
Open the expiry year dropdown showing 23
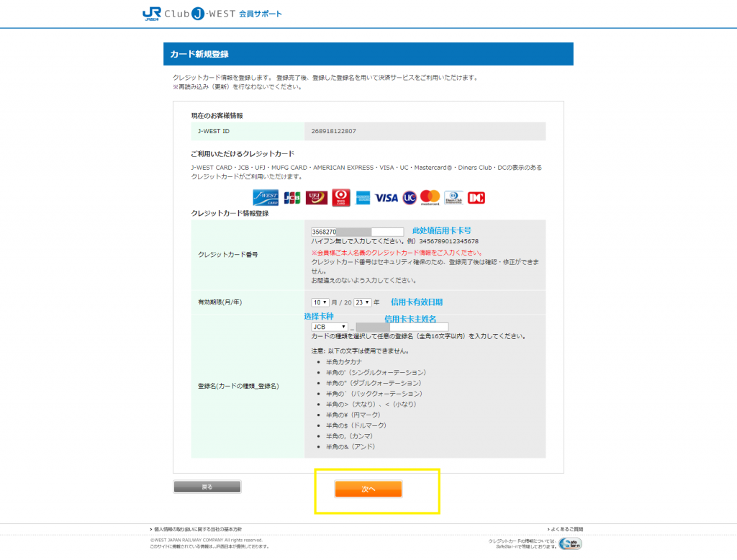pyautogui.click(x=362, y=302)
